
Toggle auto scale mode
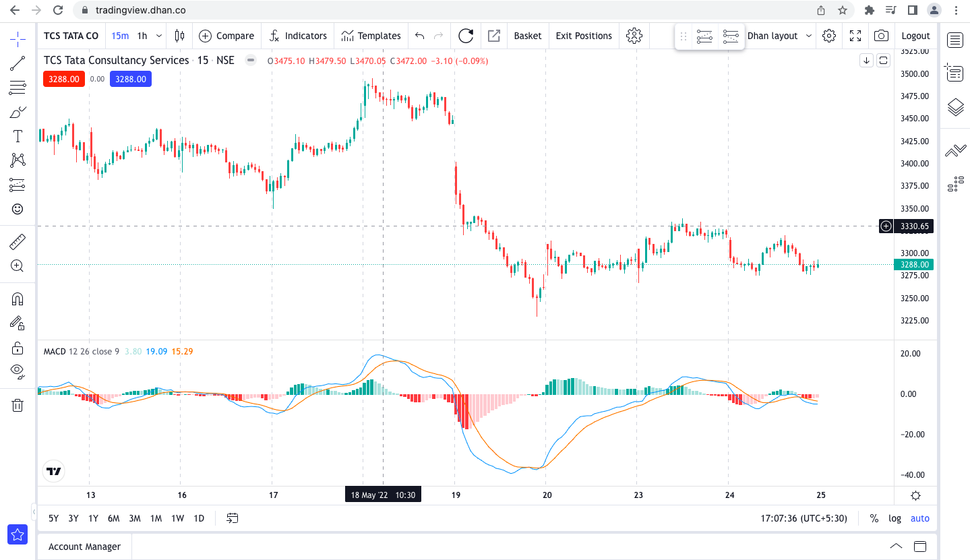pos(920,518)
